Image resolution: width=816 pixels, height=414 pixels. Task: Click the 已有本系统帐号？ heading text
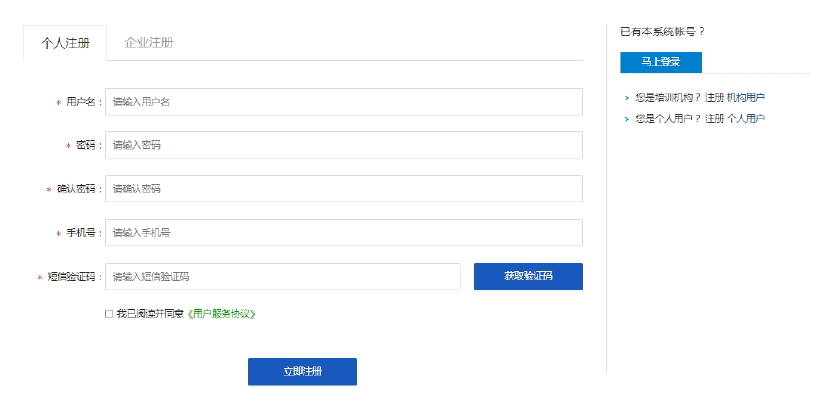coord(662,32)
